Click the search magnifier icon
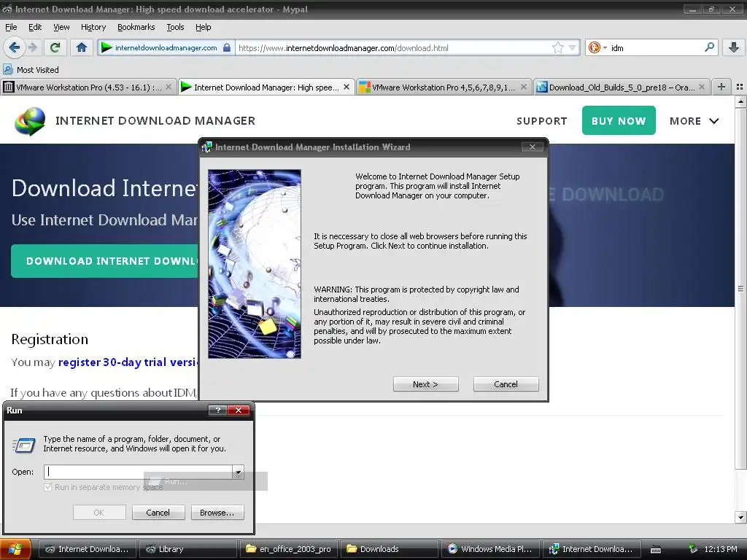 (x=709, y=47)
